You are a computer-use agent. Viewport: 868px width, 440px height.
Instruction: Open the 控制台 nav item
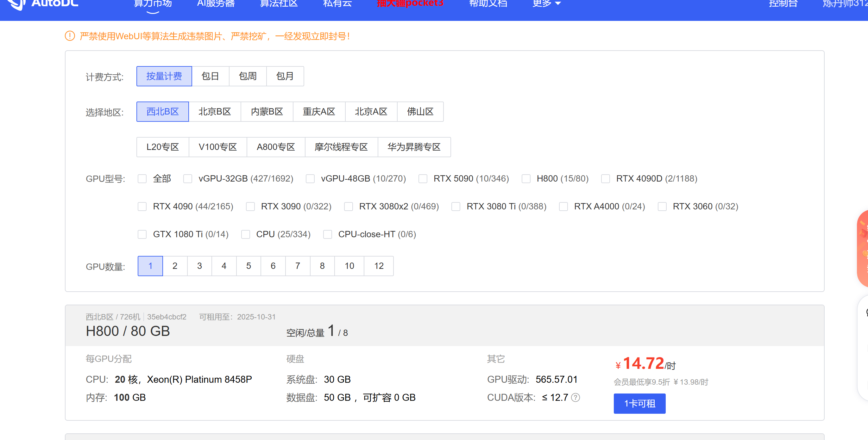coord(783,3)
